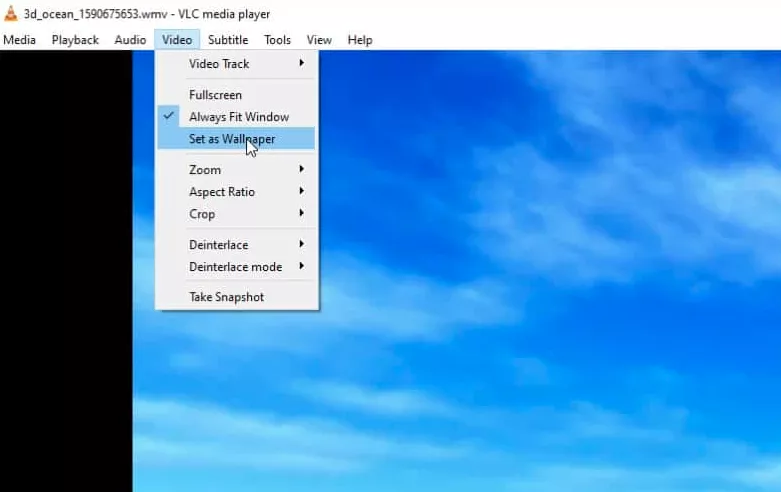Open the View menu
The image size is (781, 492).
[319, 40]
